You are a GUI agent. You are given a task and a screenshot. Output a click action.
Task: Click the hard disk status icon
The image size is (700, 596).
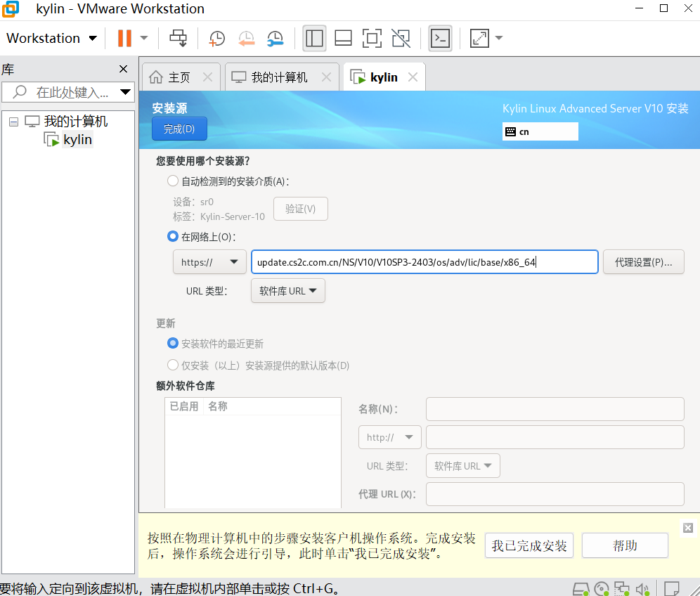click(x=581, y=589)
